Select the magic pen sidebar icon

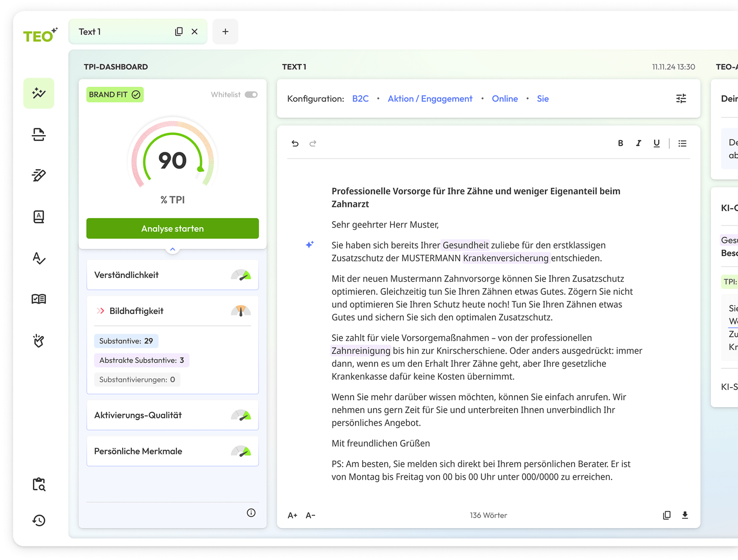pos(39,175)
